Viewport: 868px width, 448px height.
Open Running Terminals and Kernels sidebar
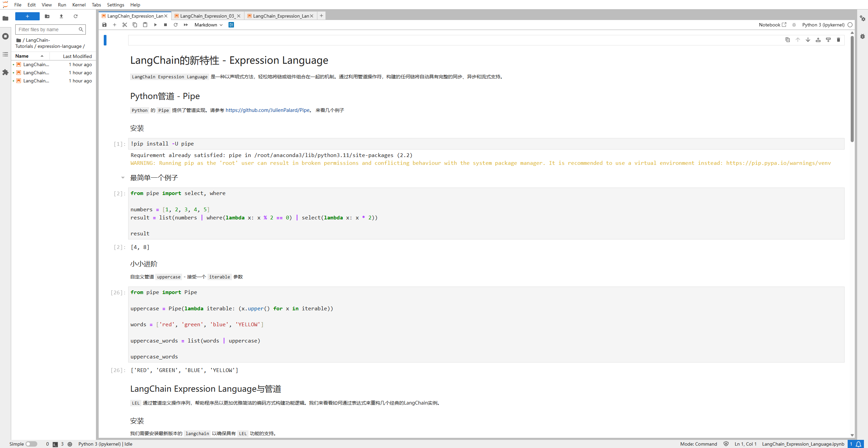pos(5,36)
